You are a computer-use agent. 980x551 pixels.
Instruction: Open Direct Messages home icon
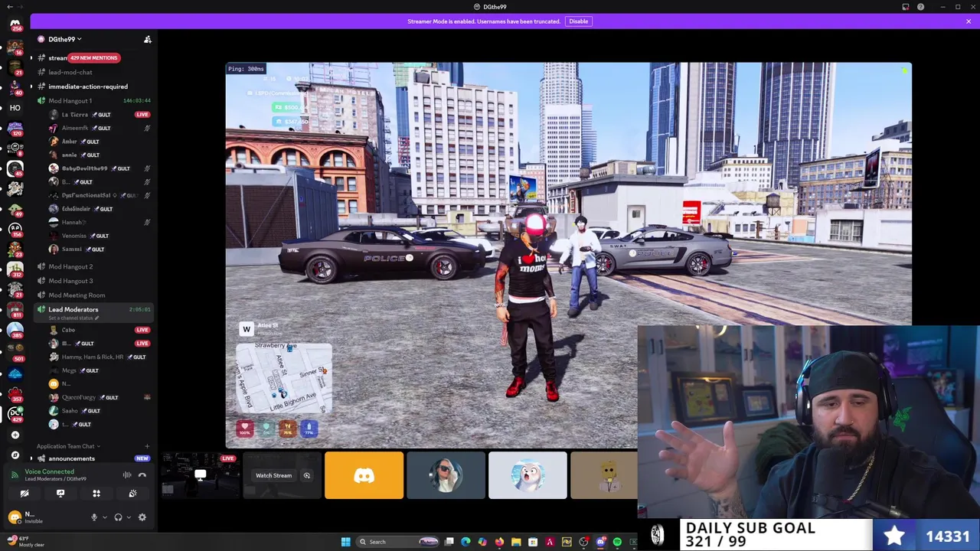[15, 25]
